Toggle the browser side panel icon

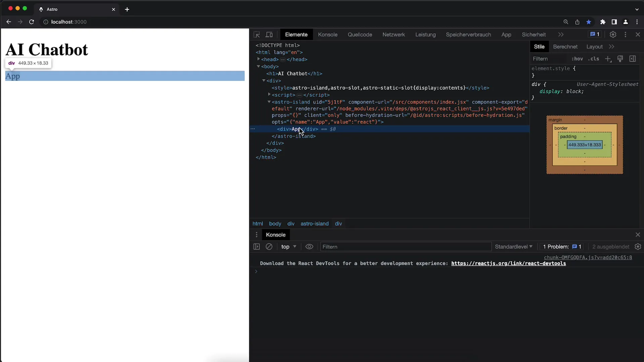[x=614, y=22]
